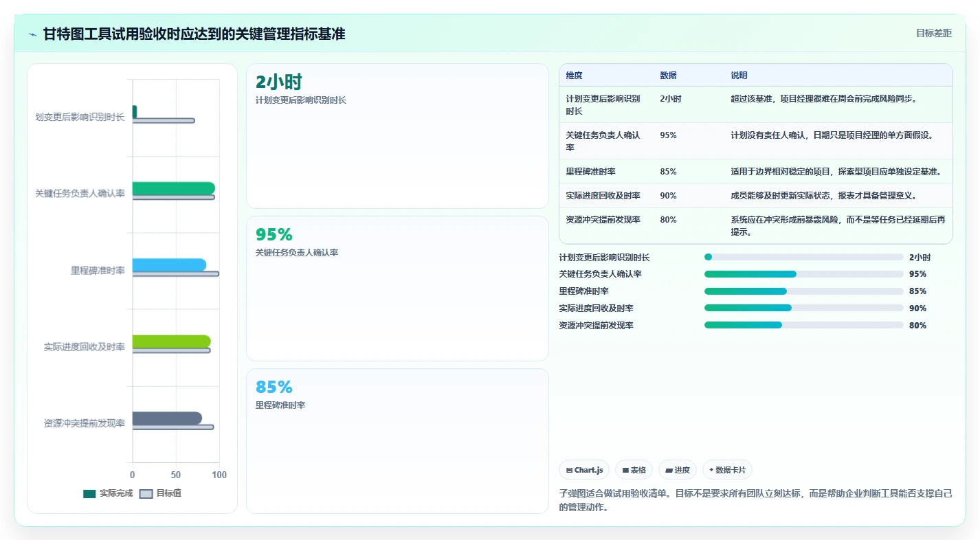This screenshot has height=540, width=980.
Task: Click the 实际进度回收及时率 label in the progress list
Action: [x=597, y=308]
